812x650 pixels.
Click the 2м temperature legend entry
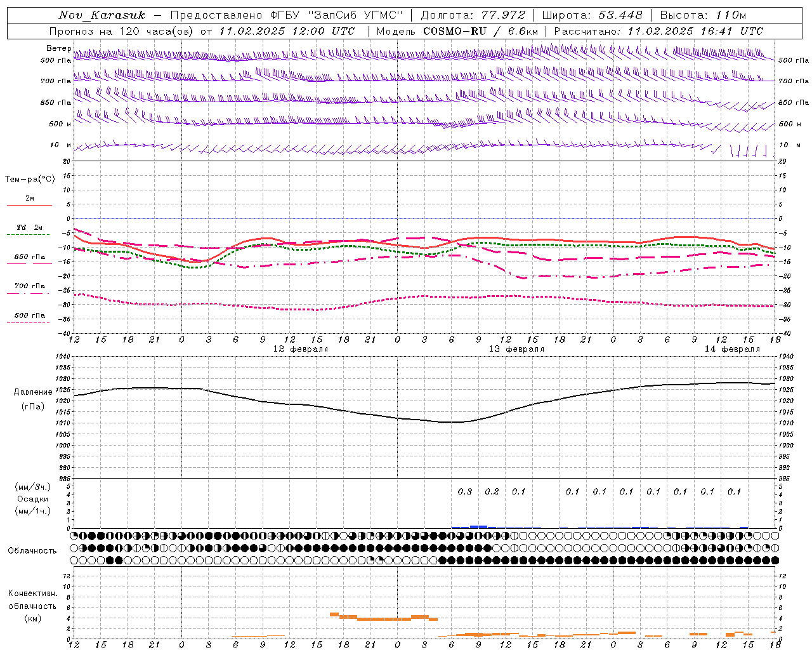click(30, 199)
